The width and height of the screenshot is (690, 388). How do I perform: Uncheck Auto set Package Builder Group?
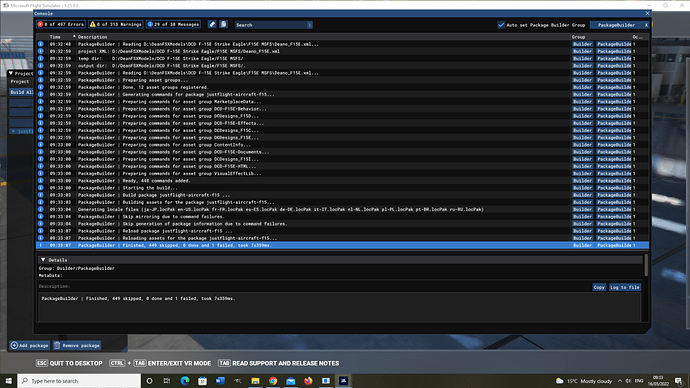point(501,25)
